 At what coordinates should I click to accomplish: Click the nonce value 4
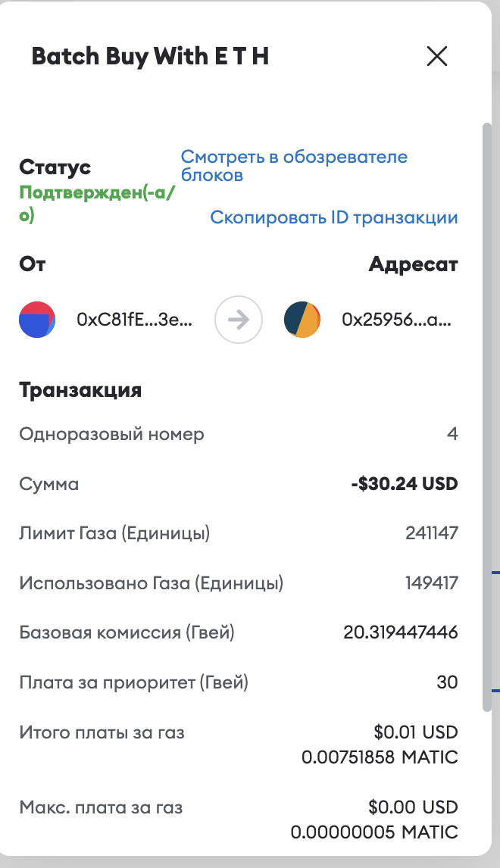452,434
